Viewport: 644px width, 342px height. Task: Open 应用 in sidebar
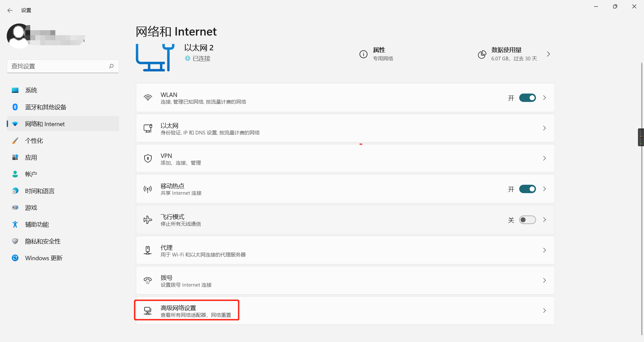[63, 157]
